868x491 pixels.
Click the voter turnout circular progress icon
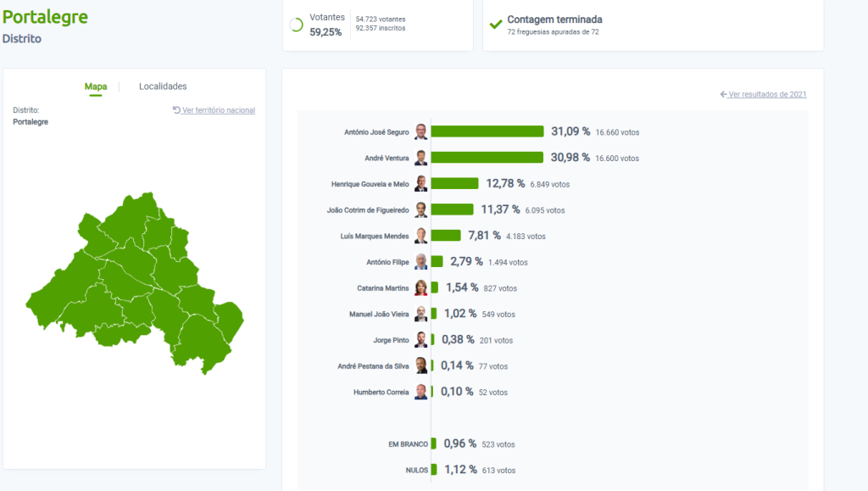point(297,25)
